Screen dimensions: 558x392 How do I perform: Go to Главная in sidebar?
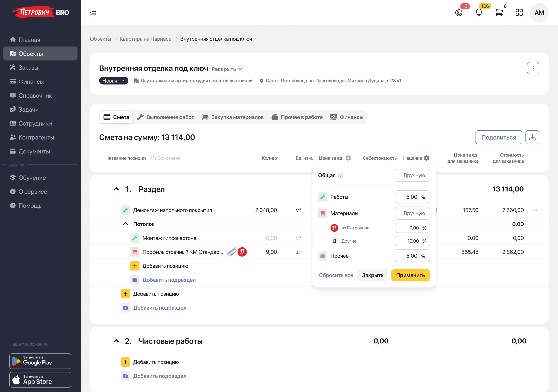click(x=40, y=40)
